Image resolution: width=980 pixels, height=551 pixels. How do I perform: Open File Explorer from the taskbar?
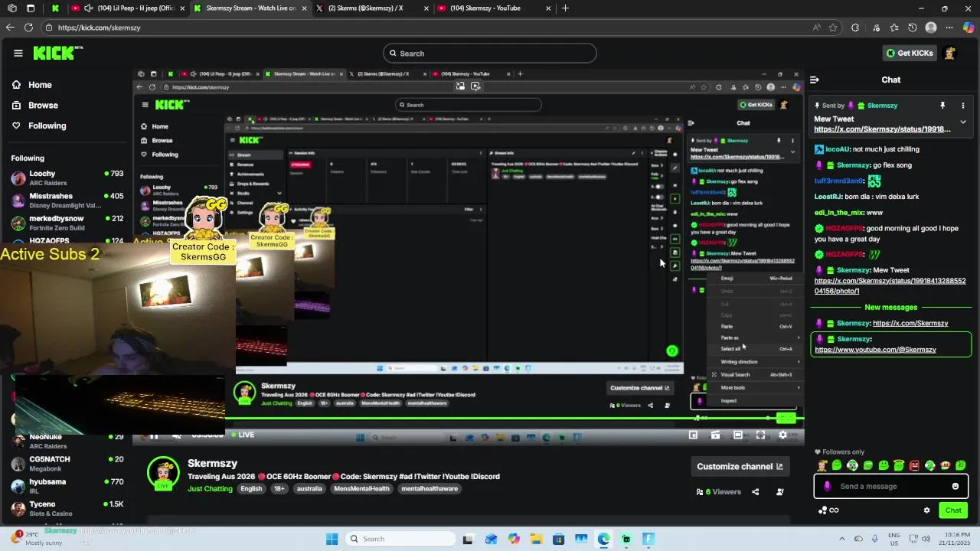[x=536, y=539]
